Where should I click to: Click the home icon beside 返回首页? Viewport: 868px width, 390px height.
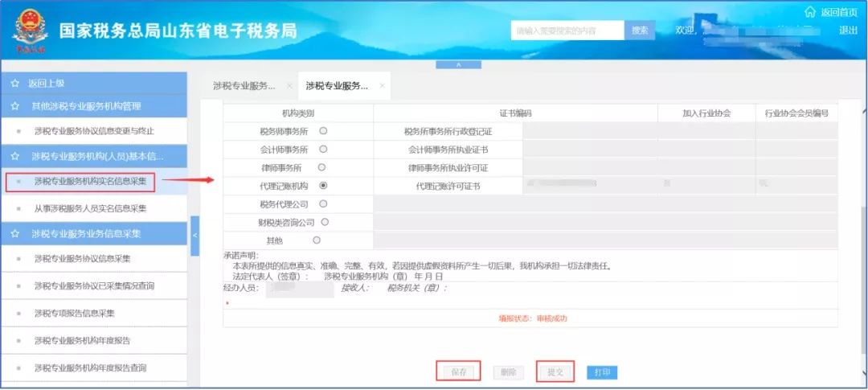(810, 11)
